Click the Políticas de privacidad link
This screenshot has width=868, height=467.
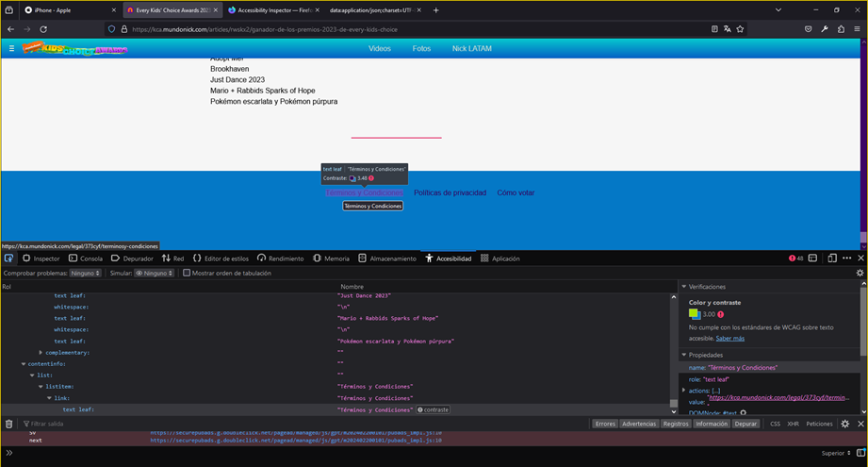point(450,192)
